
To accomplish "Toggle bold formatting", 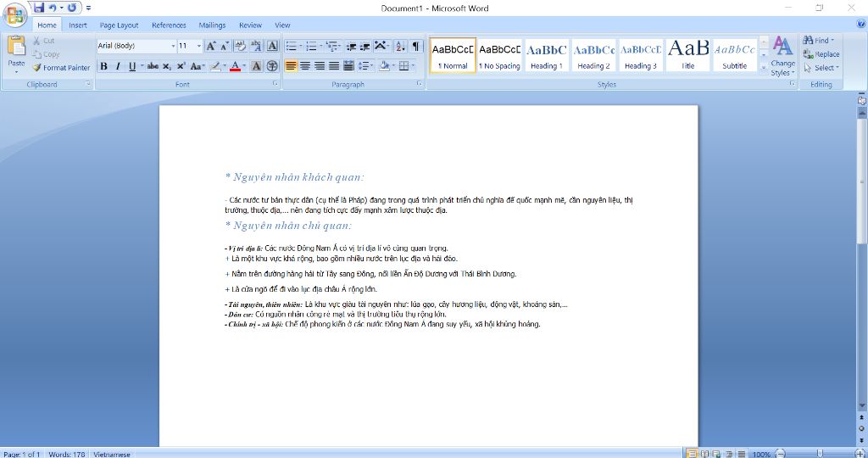I will (103, 66).
